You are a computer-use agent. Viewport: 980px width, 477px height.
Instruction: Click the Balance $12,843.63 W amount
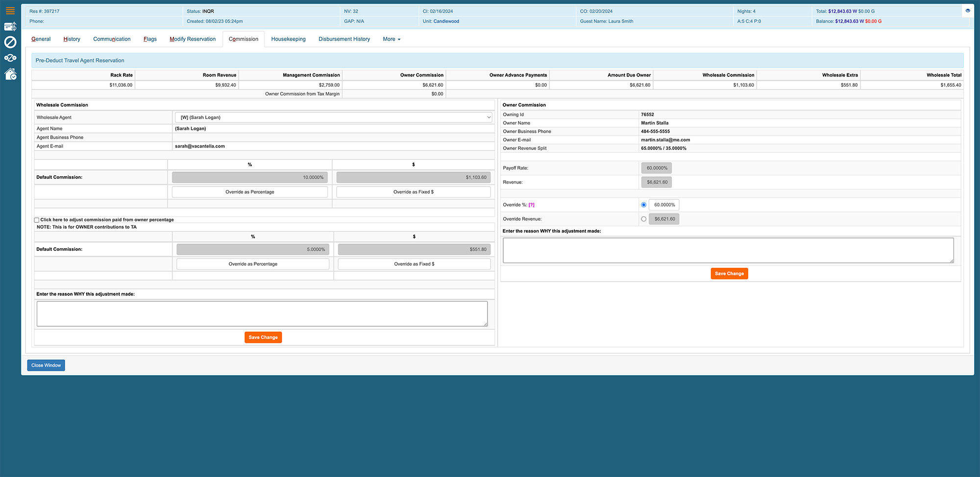(850, 21)
